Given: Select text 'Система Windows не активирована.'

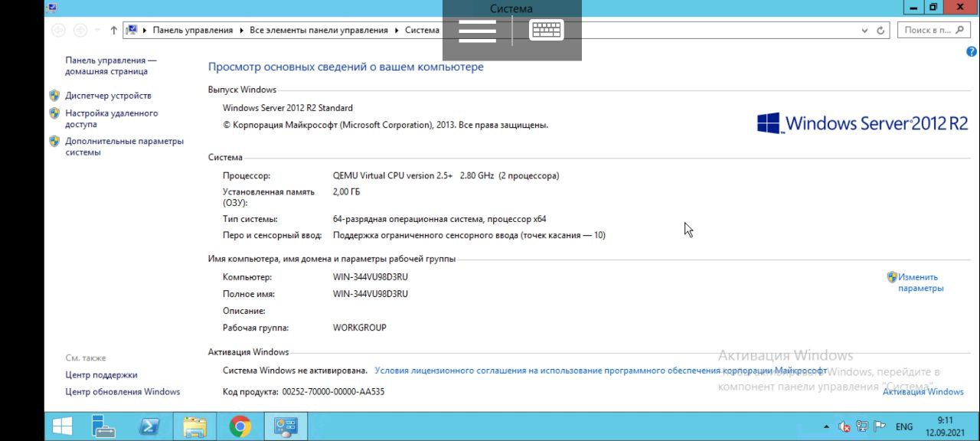Looking at the screenshot, I should click(295, 371).
